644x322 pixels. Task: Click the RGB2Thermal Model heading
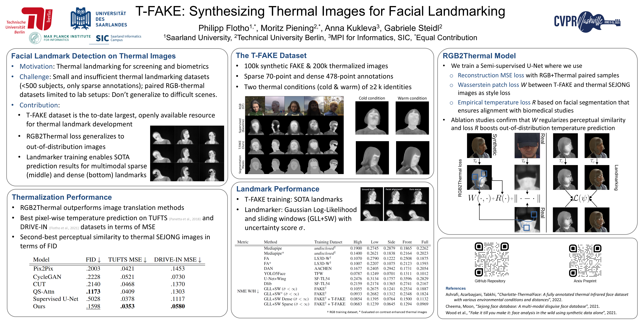coord(479,56)
